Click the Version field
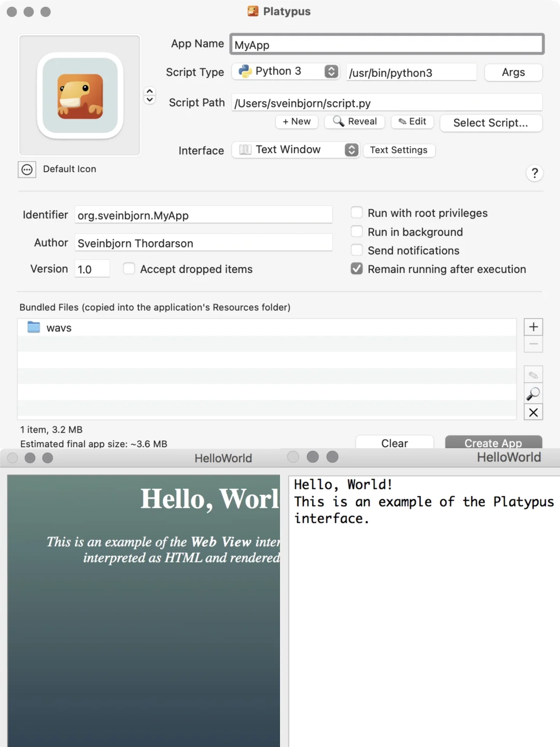The image size is (560, 747). coord(92,269)
